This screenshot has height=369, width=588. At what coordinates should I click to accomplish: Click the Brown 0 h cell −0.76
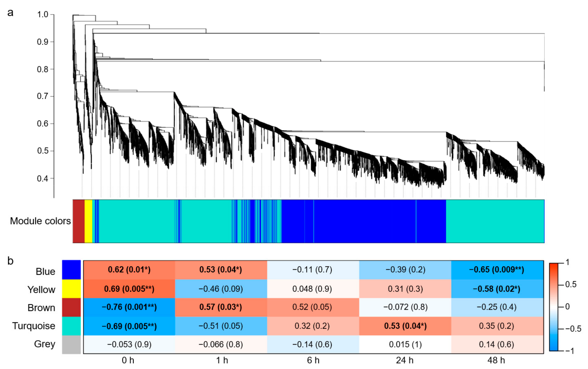(129, 307)
